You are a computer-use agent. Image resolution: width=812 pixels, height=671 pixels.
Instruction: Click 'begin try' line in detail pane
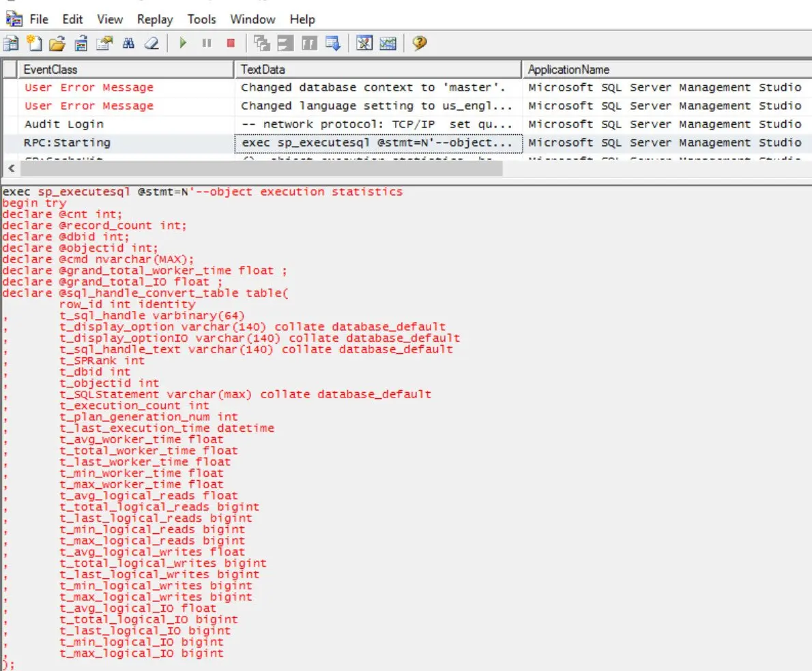pyautogui.click(x=34, y=203)
